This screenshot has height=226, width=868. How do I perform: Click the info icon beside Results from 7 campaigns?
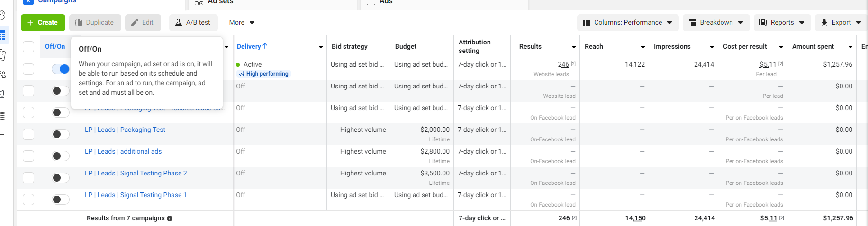[x=170, y=218]
